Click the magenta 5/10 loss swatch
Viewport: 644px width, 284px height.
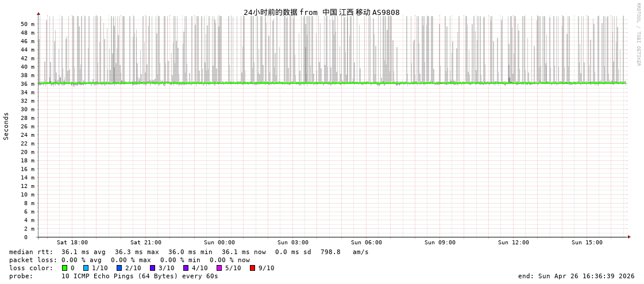[219, 268]
